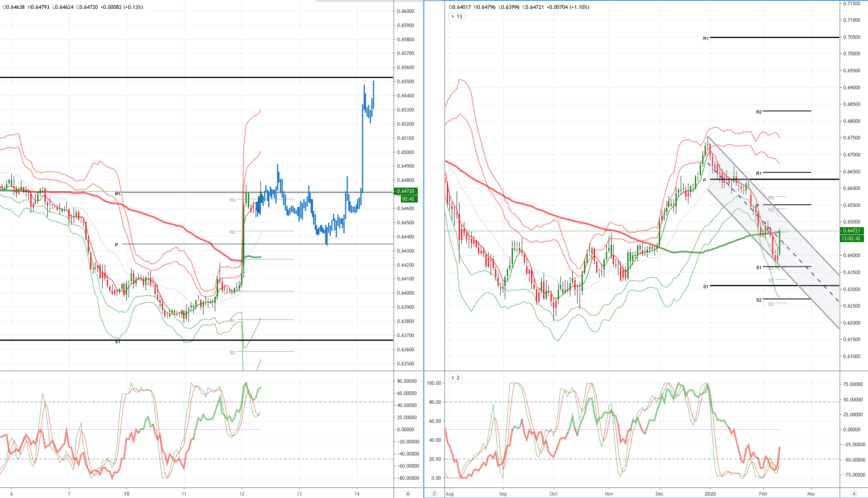Select the gray S3 label on right chart
The width and height of the screenshot is (868, 498).
point(771,304)
